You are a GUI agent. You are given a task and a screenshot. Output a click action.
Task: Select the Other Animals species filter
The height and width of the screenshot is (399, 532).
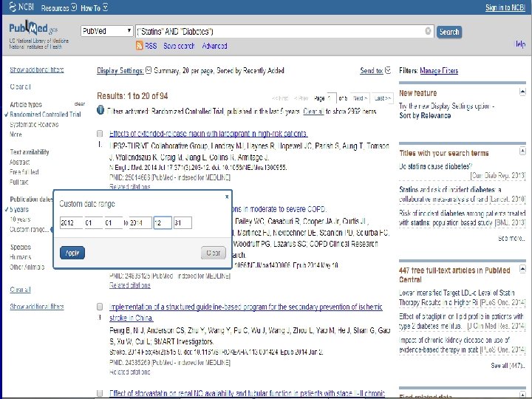pos(27,267)
